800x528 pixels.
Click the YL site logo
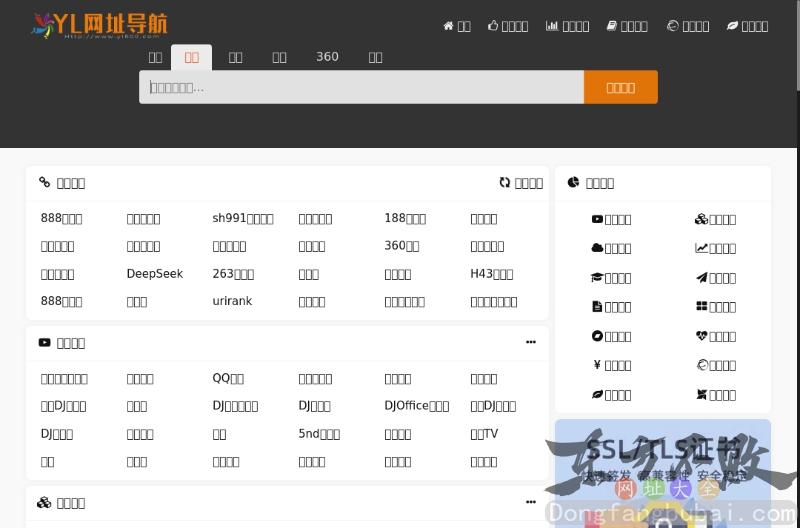[99, 26]
